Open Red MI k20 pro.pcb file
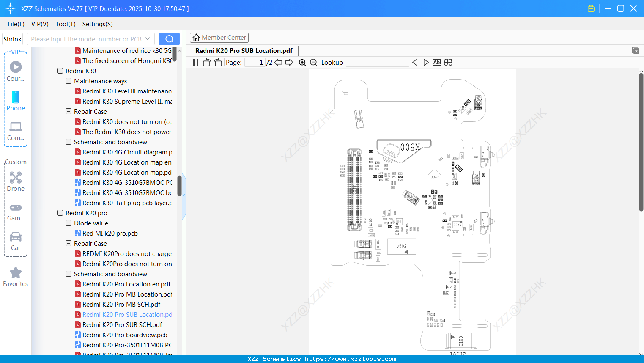Image resolution: width=644 pixels, height=363 pixels. (106, 234)
